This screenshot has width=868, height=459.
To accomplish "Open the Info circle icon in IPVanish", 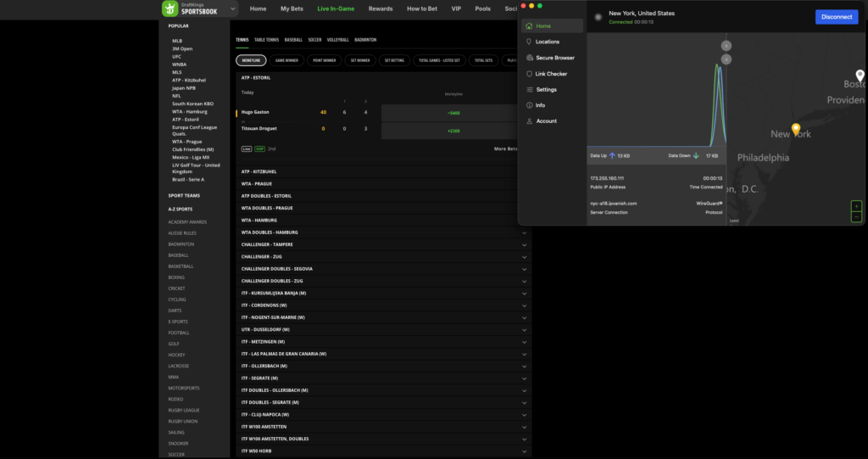I will 529,105.
